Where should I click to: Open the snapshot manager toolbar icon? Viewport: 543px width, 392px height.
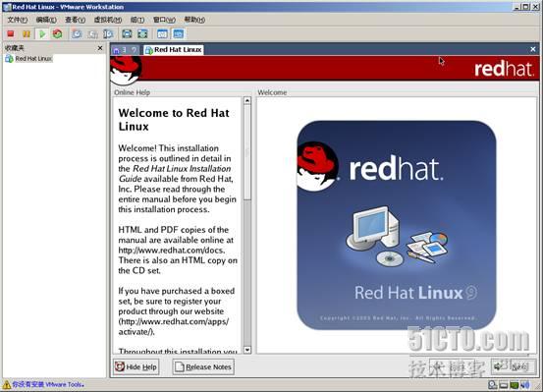108,34
